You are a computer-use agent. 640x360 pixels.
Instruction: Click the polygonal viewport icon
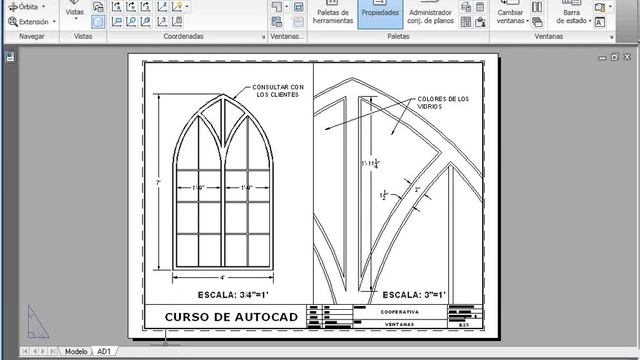tap(277, 7)
